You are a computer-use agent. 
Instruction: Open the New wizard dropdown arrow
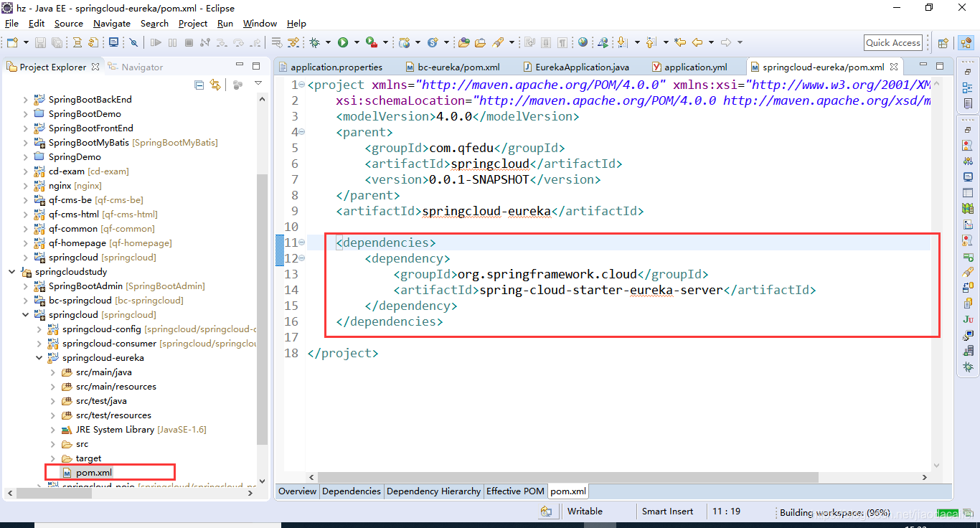tap(26, 42)
